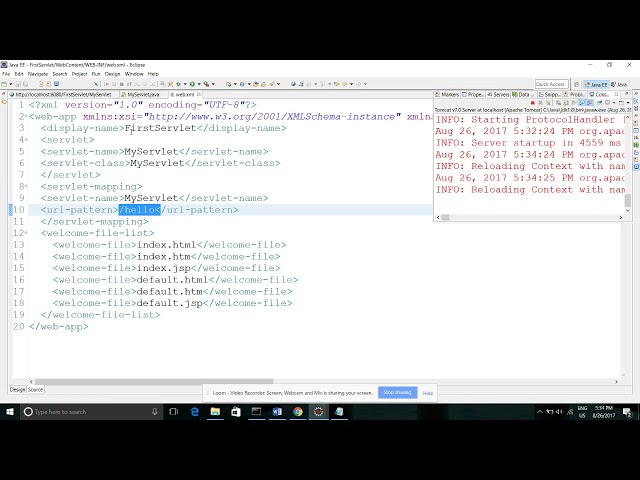Image resolution: width=640 pixels, height=480 pixels.
Task: Click the Run Last Tool icon
Action: [x=207, y=84]
